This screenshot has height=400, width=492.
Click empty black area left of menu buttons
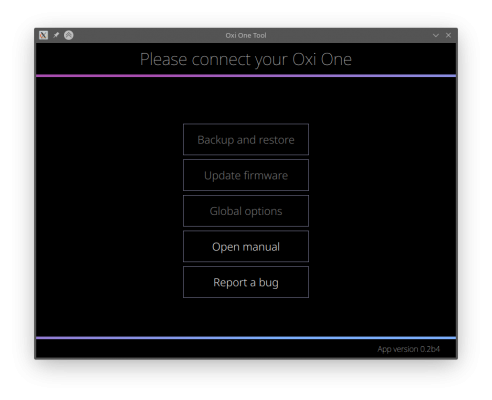[x=110, y=210]
